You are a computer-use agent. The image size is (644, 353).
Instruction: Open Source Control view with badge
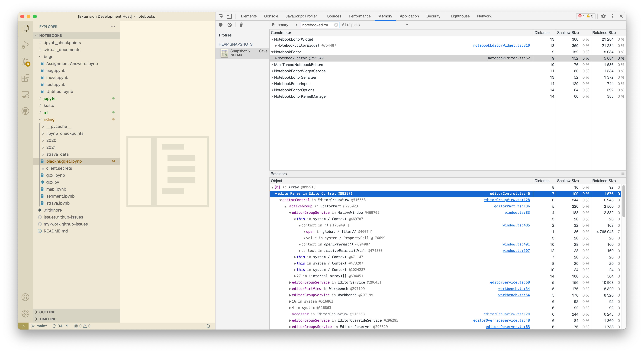[x=25, y=62]
